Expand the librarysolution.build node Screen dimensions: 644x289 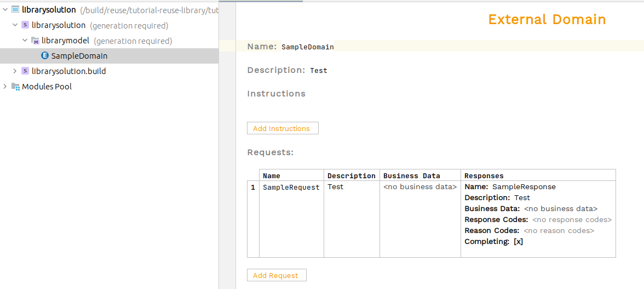coord(15,71)
